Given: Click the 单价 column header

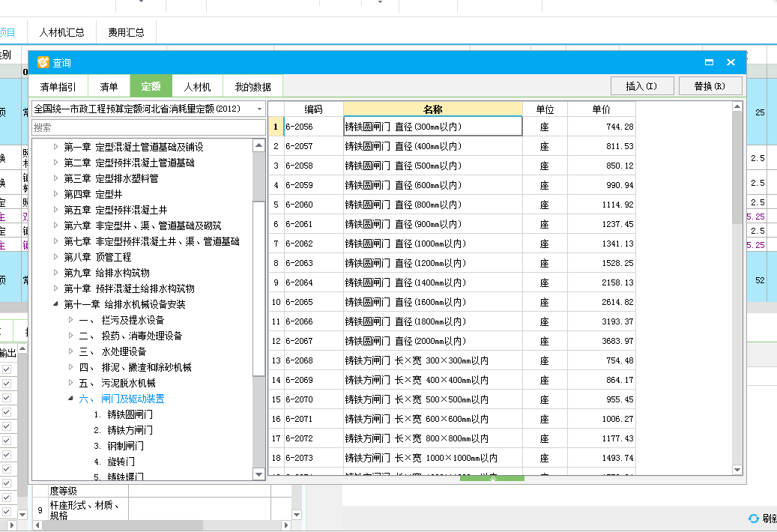Looking at the screenshot, I should pos(601,109).
